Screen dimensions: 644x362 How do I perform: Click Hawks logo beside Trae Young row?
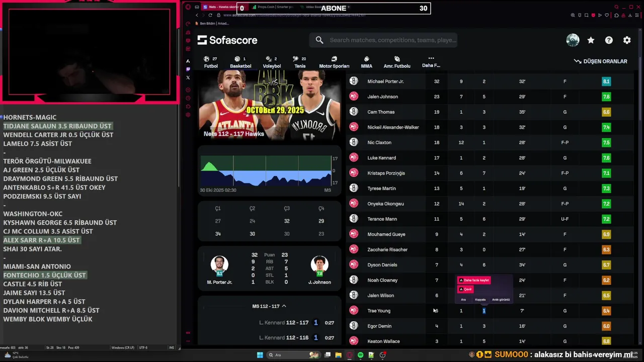[x=354, y=311]
